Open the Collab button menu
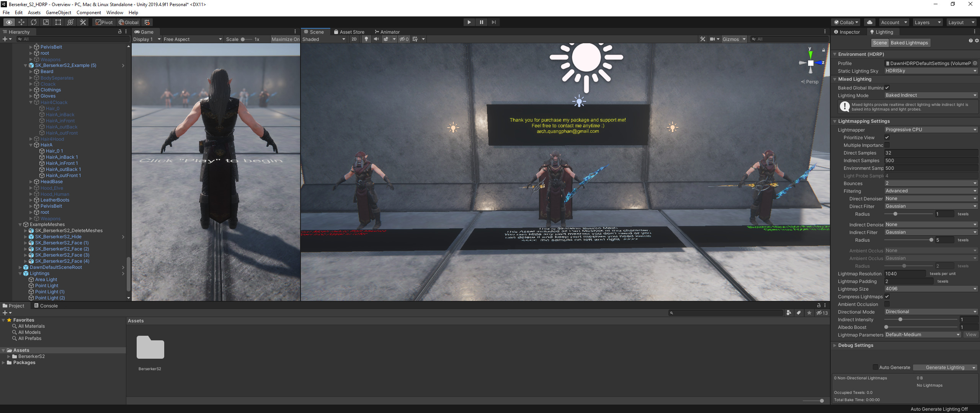The height and width of the screenshot is (413, 980). coord(847,22)
